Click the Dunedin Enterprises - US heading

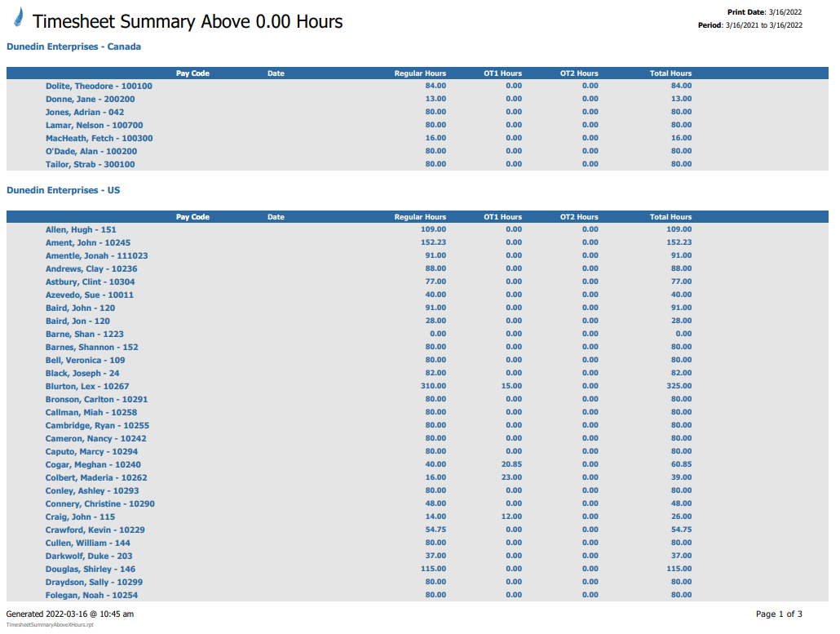click(x=63, y=190)
